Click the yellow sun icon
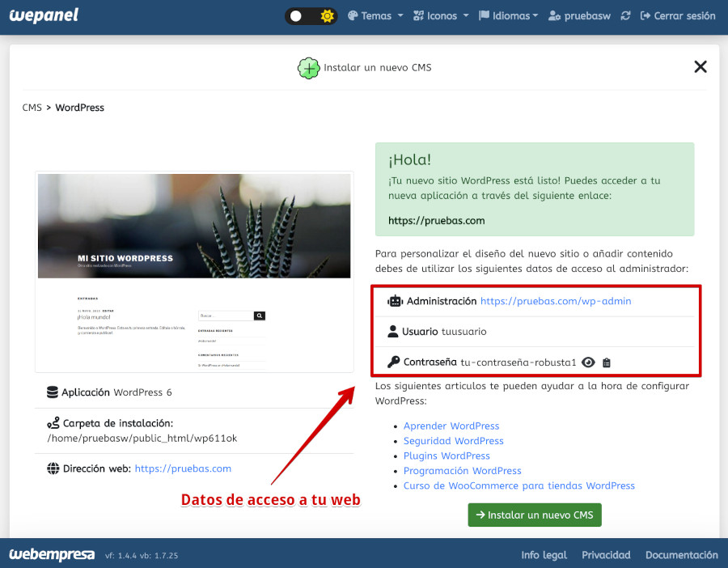 327,16
